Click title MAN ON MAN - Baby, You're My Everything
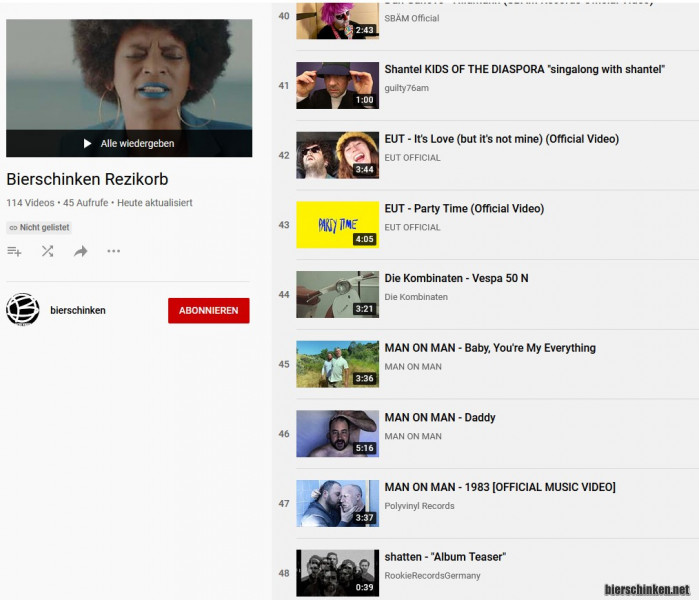This screenshot has width=699, height=600. [x=490, y=348]
